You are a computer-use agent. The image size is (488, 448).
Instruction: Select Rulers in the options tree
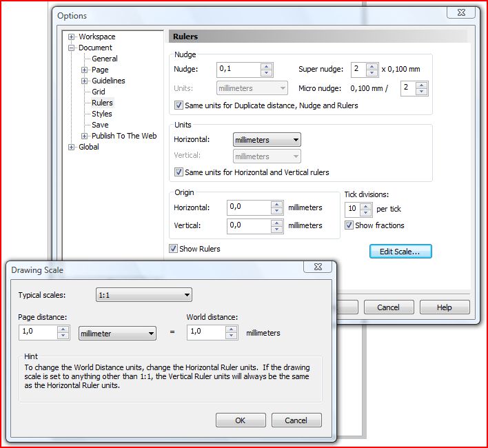pyautogui.click(x=102, y=103)
